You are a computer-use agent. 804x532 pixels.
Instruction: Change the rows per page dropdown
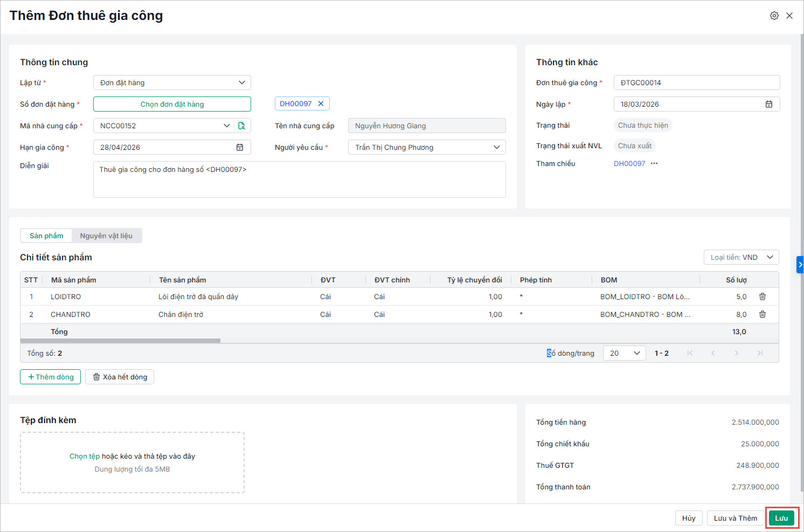point(624,353)
